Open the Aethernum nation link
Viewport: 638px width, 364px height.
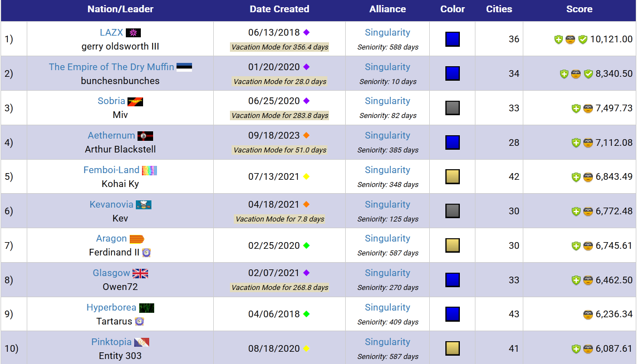[111, 135]
